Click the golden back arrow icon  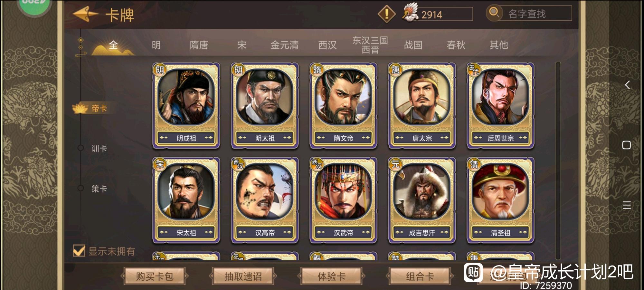click(x=85, y=14)
